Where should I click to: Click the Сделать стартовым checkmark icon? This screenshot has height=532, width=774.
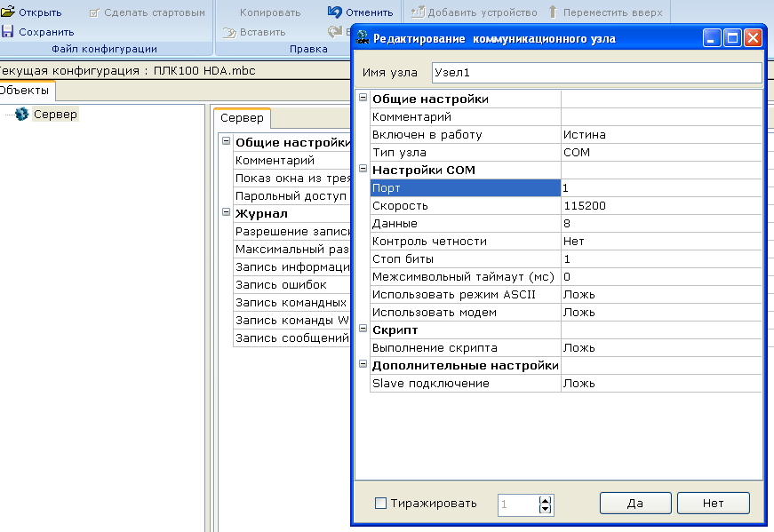pos(94,13)
